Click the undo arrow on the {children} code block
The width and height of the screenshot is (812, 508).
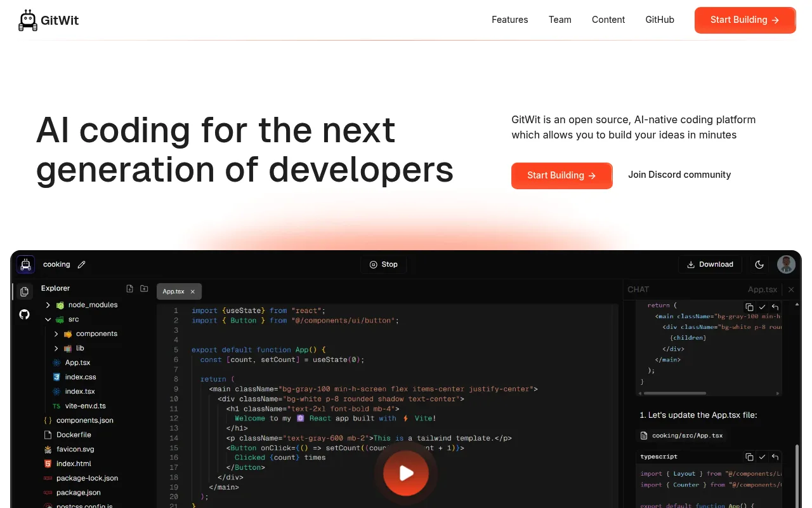pos(775,307)
